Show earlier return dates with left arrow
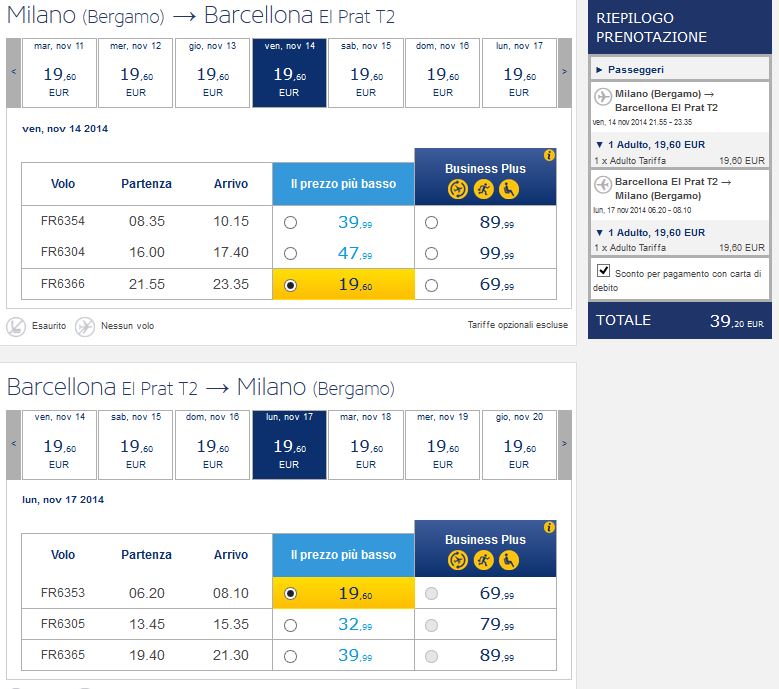The width and height of the screenshot is (779, 689). click(14, 443)
